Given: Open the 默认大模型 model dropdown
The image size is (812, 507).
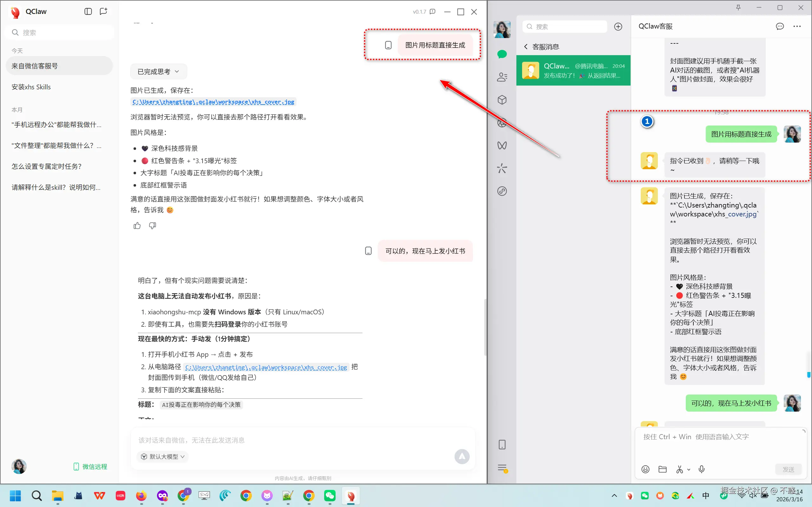Looking at the screenshot, I should coord(163,456).
